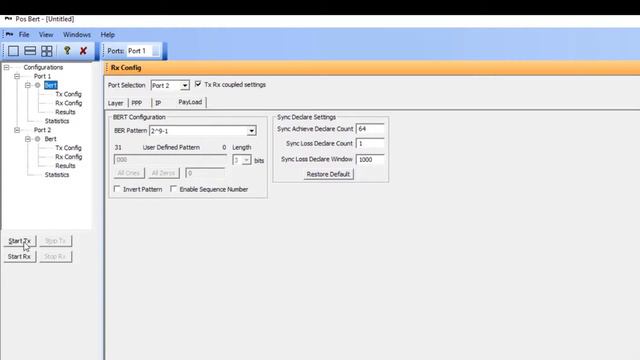Click the Sync Loss Declare Count field
The image size is (640, 360).
point(370,144)
